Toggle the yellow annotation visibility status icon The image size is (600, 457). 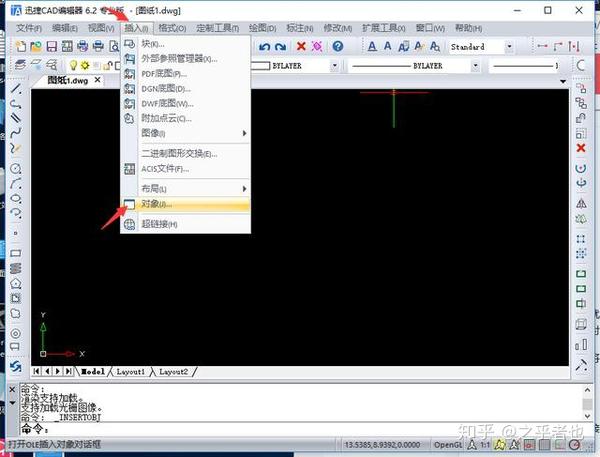[x=499, y=444]
